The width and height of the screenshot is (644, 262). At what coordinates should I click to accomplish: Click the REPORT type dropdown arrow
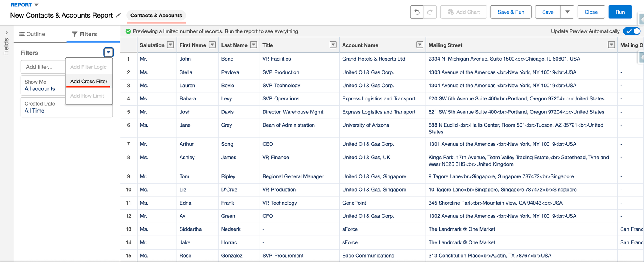pyautogui.click(x=37, y=5)
